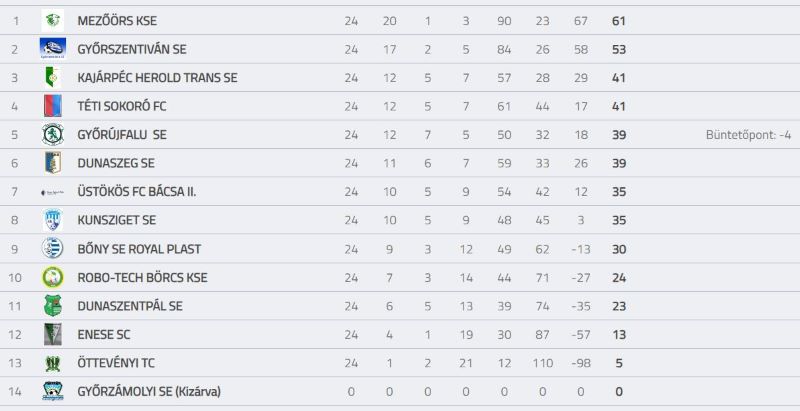This screenshot has height=411, width=800.
Task: Click the Győrszentiván SE team logo
Action: [53, 49]
